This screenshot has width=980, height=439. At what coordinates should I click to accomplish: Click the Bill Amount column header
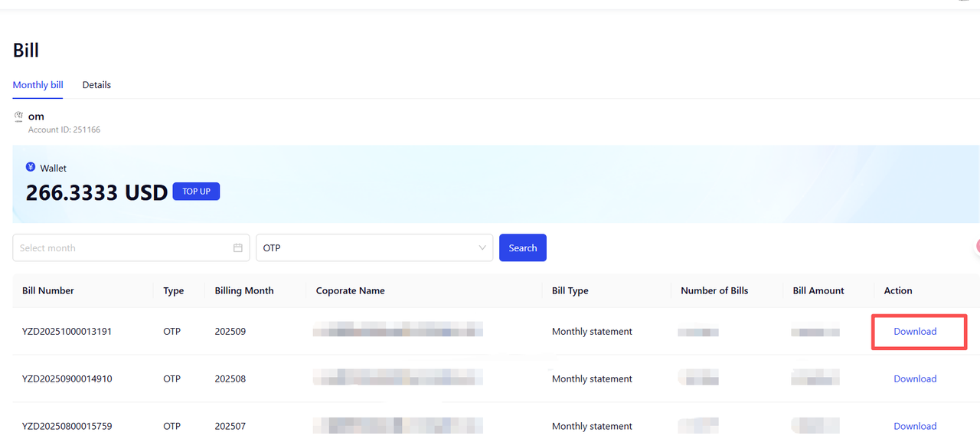click(x=818, y=291)
